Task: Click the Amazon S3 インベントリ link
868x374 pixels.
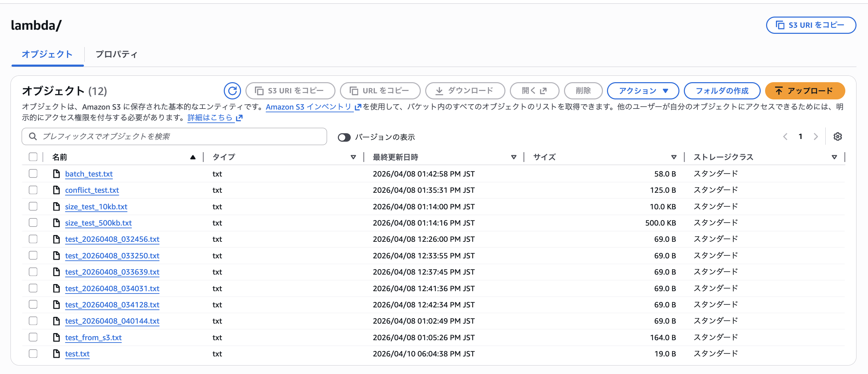Action: 308,107
